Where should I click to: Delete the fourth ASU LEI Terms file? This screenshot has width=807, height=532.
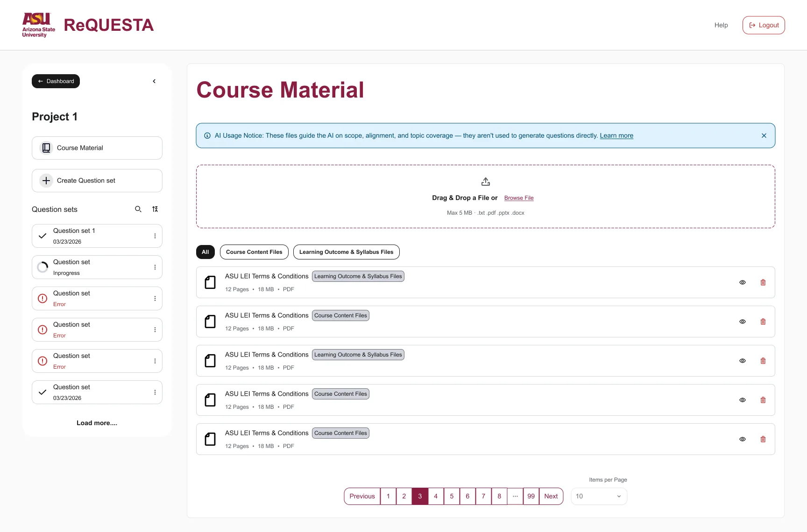pyautogui.click(x=763, y=400)
